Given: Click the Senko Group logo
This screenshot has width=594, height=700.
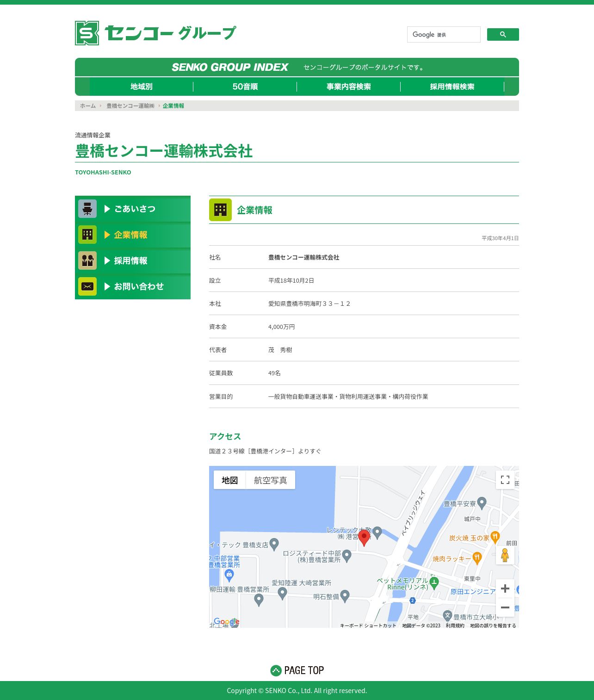Looking at the screenshot, I should coord(155,33).
